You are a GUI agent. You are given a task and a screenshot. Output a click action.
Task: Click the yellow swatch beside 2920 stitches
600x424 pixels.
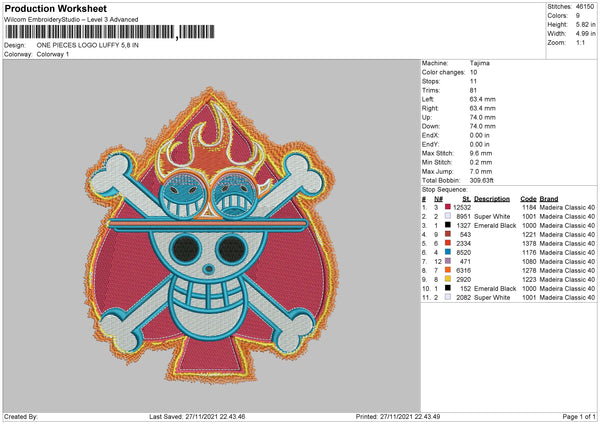pyautogui.click(x=448, y=279)
